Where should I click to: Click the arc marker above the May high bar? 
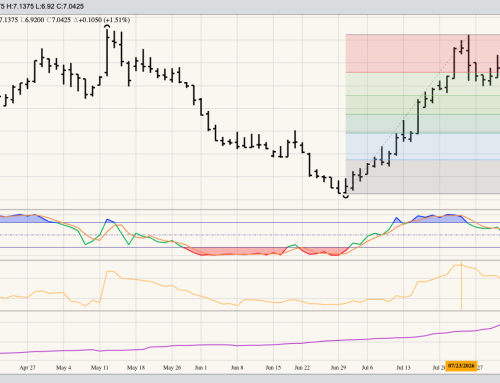(107, 26)
